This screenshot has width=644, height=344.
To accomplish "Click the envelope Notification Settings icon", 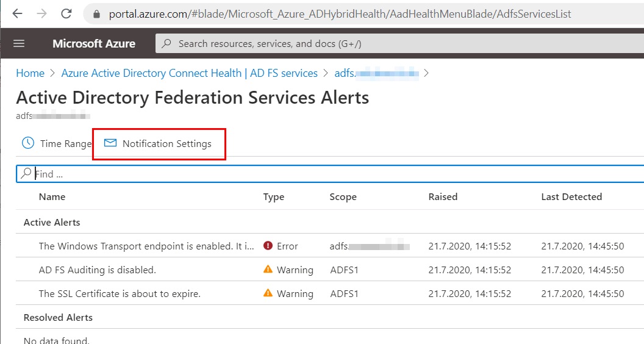I will coord(110,143).
